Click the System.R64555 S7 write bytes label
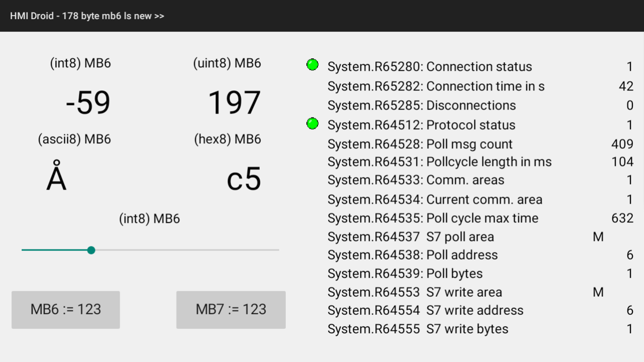The width and height of the screenshot is (644, 362). tap(418, 329)
